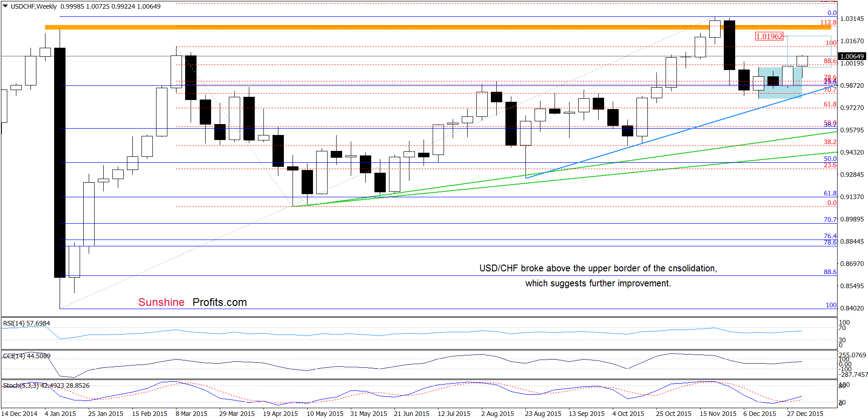
Task: Click the 0.89895 price axis label
Action: pos(852,219)
